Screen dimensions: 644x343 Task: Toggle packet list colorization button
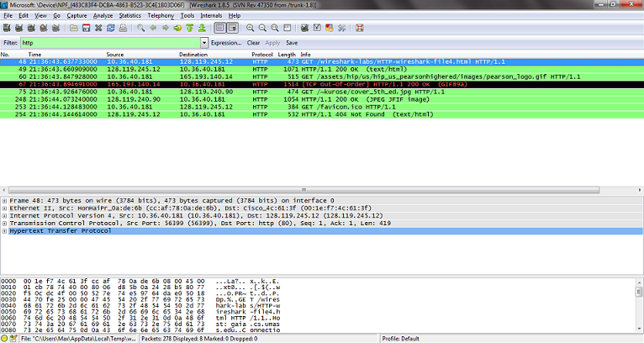[x=219, y=28]
